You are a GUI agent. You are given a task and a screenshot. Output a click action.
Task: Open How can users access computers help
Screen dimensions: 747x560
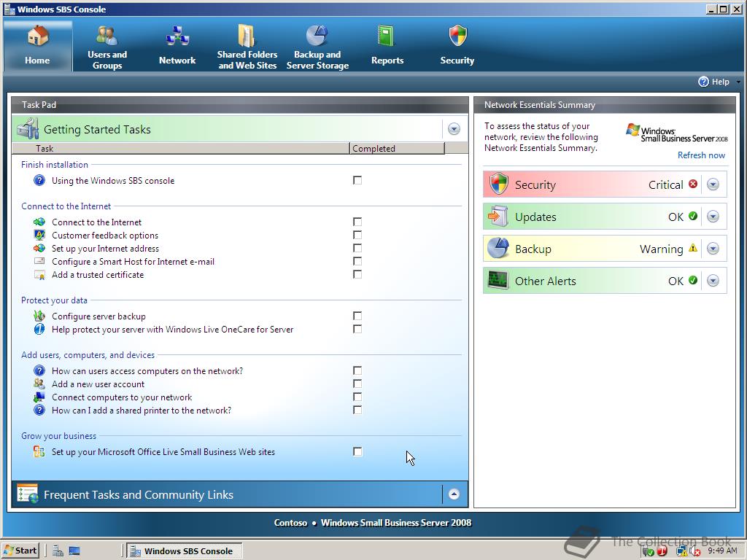coord(147,371)
